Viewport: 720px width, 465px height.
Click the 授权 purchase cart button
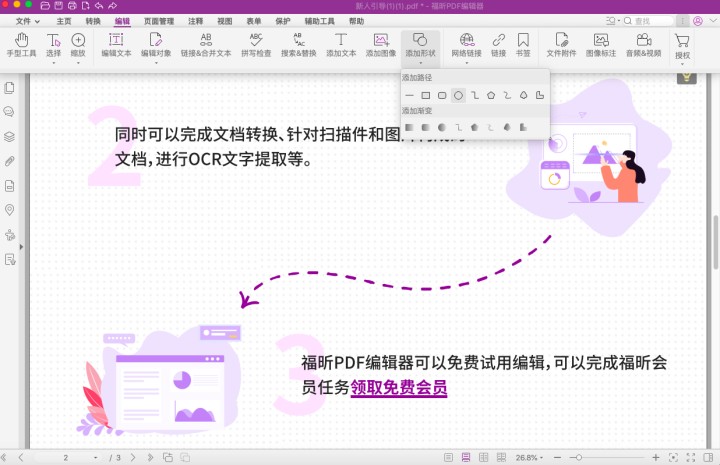[x=682, y=47]
